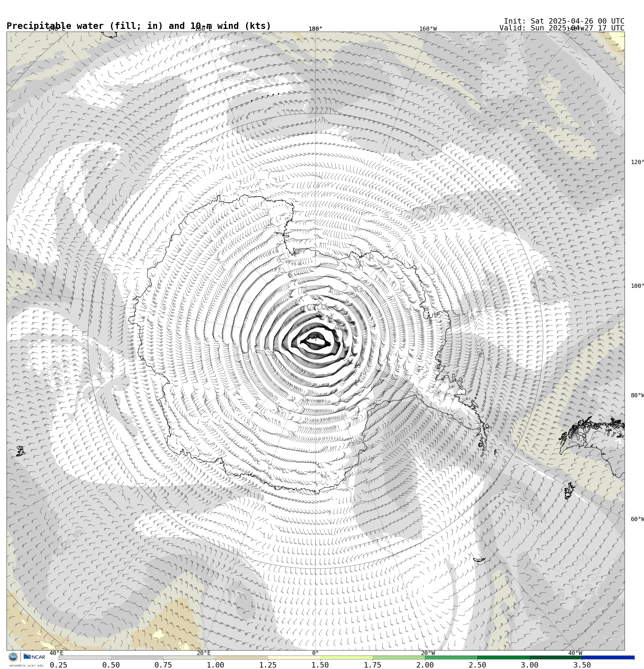Click the 140°E longitude label at top
The height and width of the screenshot is (669, 644).
(56, 29)
